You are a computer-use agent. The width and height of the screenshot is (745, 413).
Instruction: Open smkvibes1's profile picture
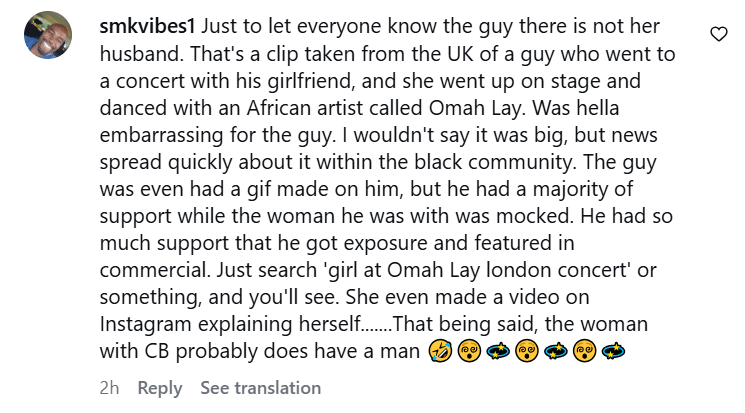pos(47,36)
